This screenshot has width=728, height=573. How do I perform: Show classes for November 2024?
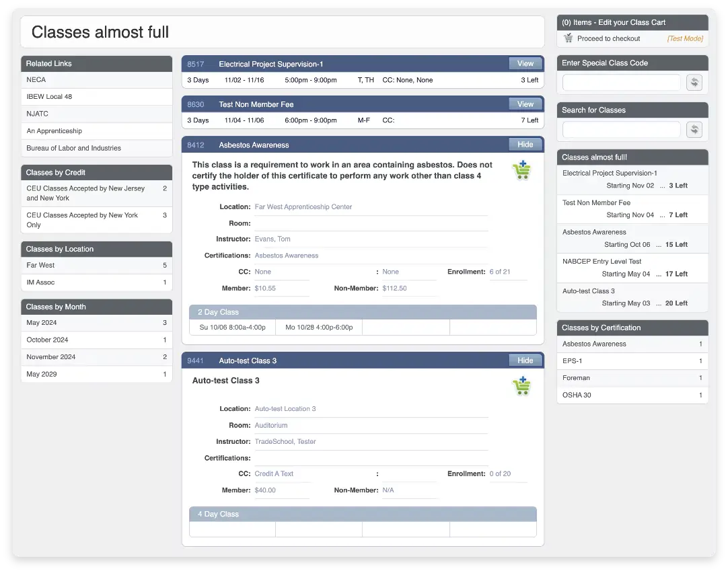[x=50, y=357]
